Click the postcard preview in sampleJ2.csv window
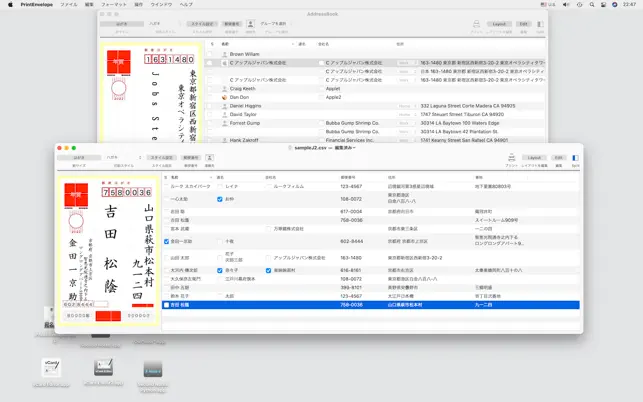 click(108, 251)
